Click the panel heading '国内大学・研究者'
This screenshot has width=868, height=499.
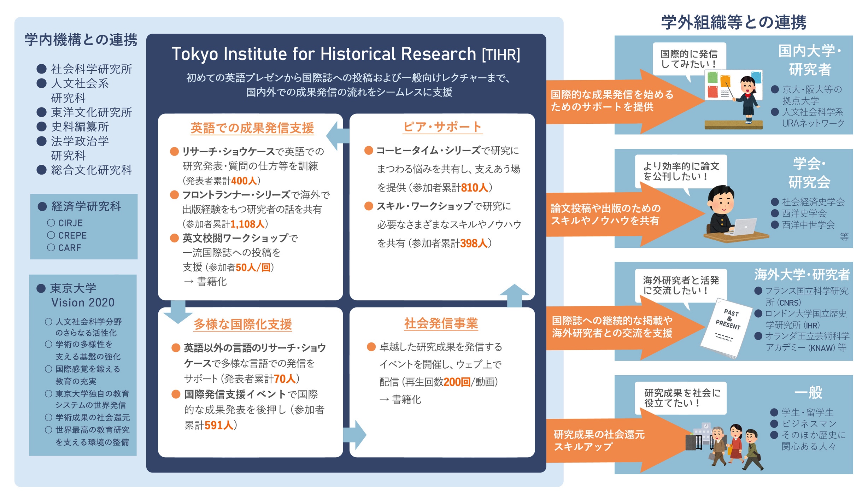point(810,60)
